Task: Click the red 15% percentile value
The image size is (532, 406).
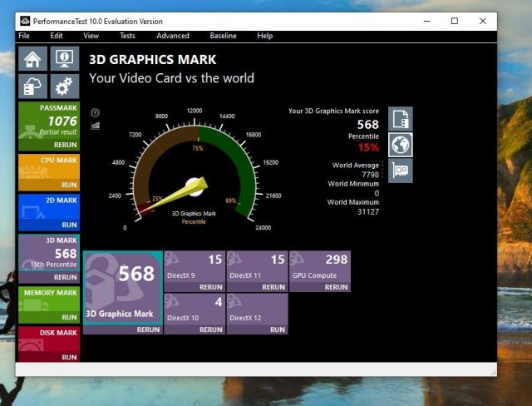Action: [368, 147]
